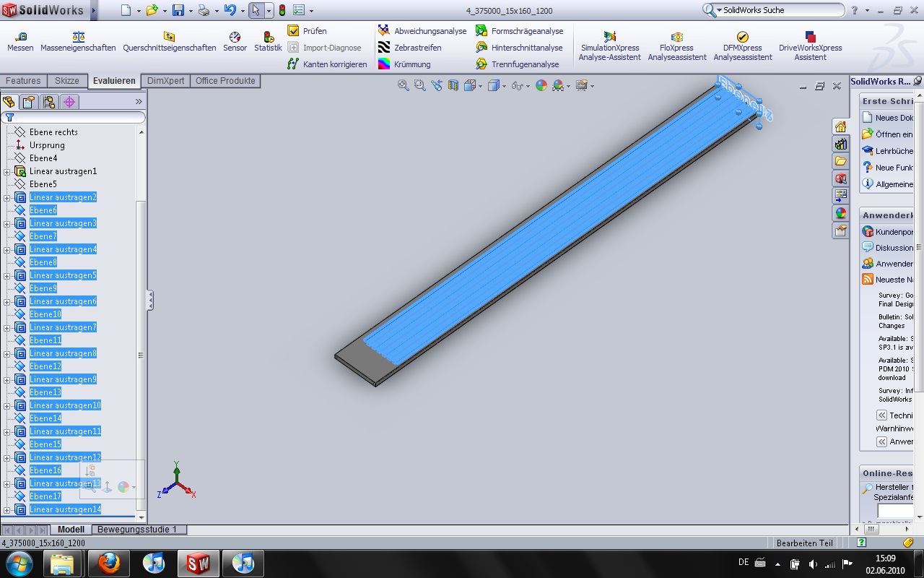Expand the Linear austragen10 feature
924x578 pixels.
(7, 405)
